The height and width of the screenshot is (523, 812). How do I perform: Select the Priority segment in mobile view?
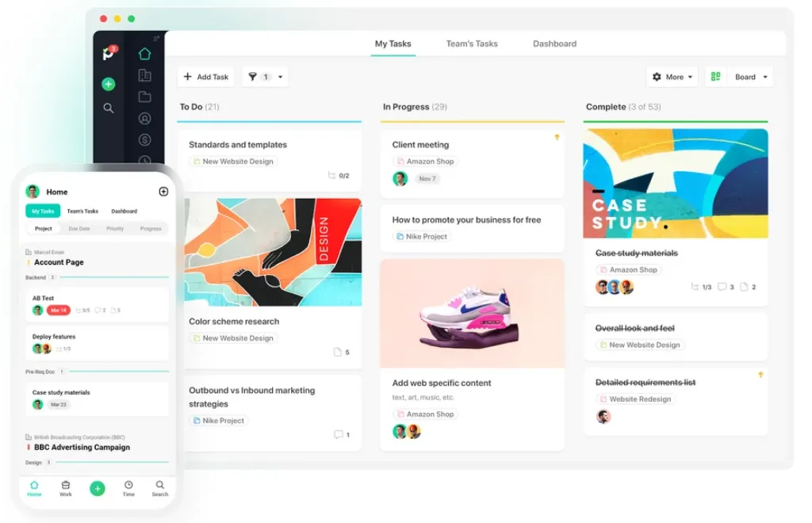(115, 228)
